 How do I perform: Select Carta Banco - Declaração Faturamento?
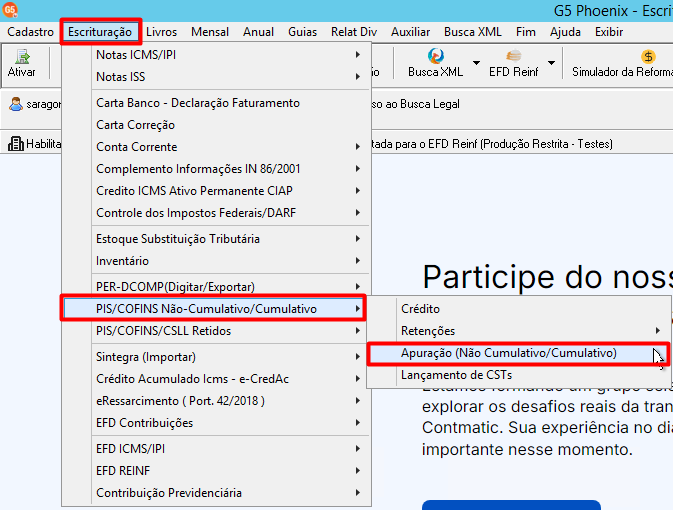[x=215, y=103]
